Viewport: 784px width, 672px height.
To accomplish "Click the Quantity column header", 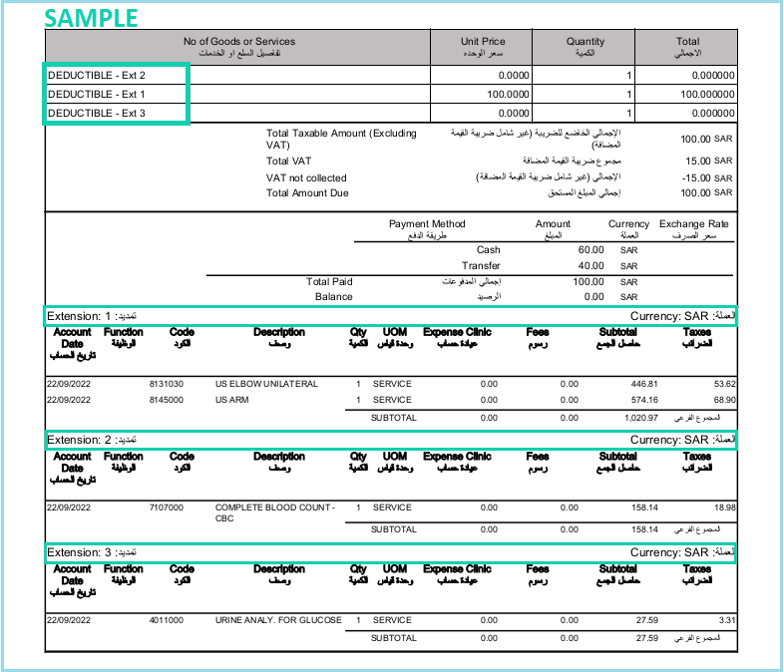I will pyautogui.click(x=585, y=47).
